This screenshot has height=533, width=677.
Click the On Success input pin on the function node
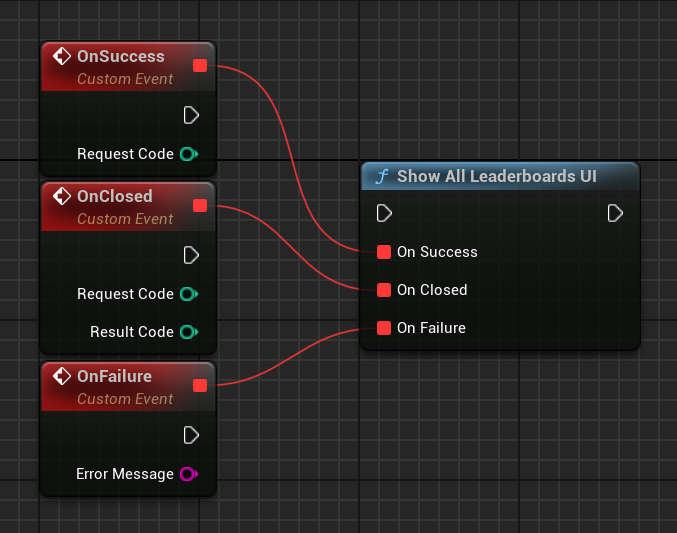[x=384, y=252]
